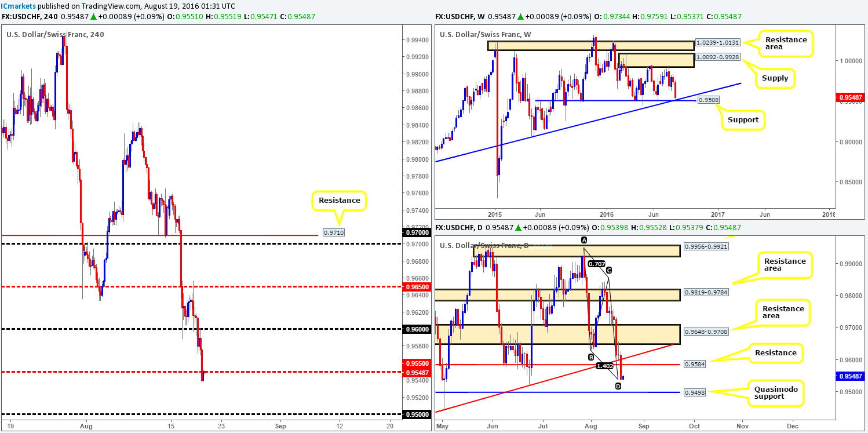868x433 pixels.
Task: Click the 0.9584 resistance level label
Action: point(694,365)
